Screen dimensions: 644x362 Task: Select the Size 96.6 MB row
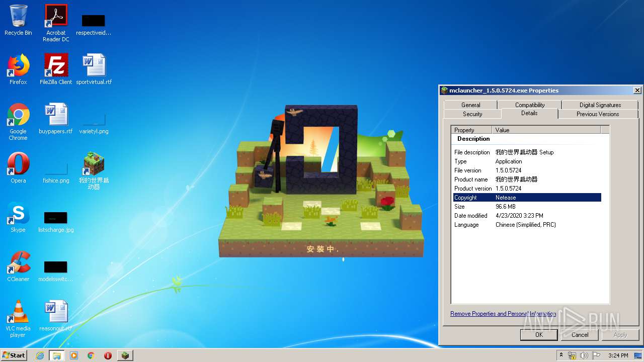click(527, 207)
